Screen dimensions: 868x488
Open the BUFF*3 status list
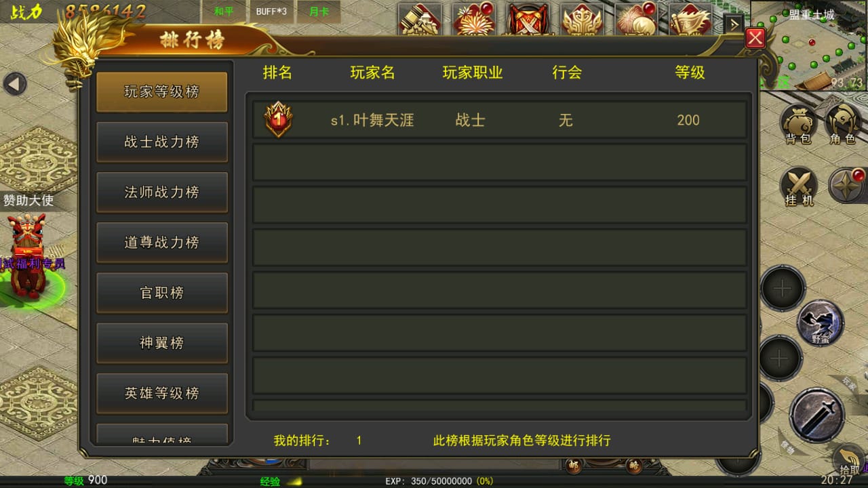pyautogui.click(x=271, y=12)
